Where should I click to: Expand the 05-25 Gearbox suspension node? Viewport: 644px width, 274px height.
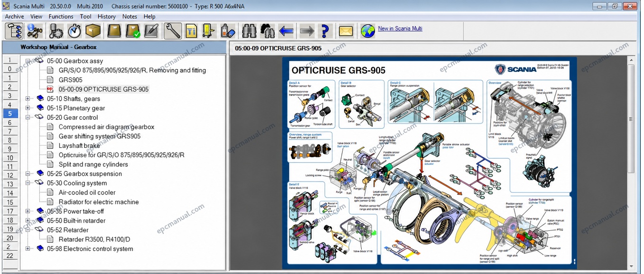28,174
